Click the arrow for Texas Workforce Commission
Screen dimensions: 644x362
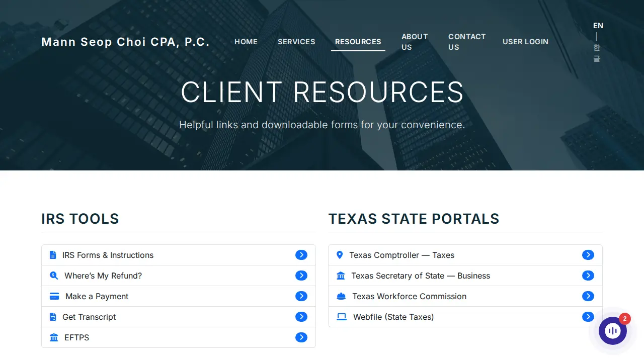[588, 296]
